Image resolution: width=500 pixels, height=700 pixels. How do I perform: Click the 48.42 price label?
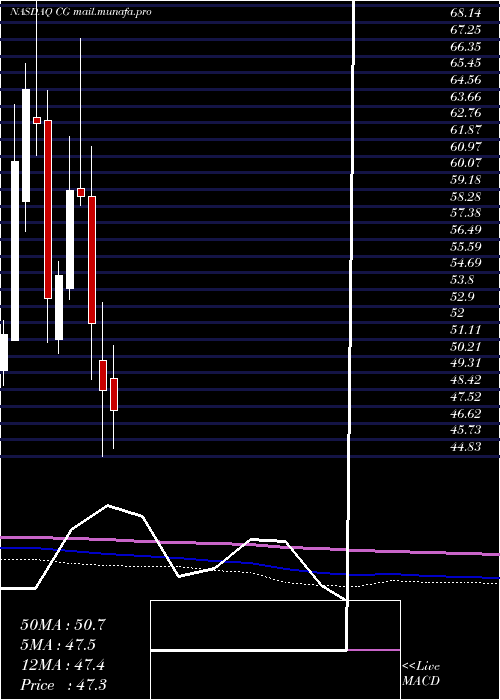466,380
